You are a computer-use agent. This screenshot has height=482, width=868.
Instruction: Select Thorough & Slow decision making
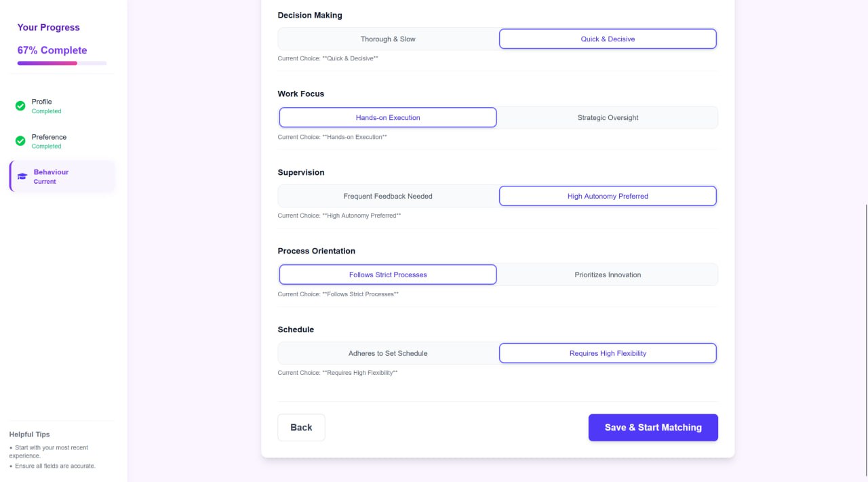(388, 39)
